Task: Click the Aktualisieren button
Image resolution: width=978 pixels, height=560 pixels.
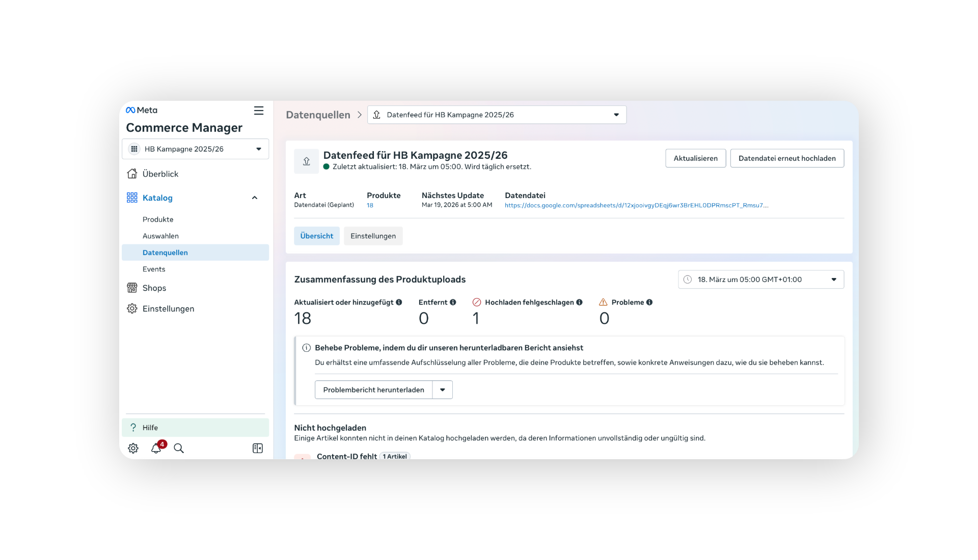Action: 695,158
